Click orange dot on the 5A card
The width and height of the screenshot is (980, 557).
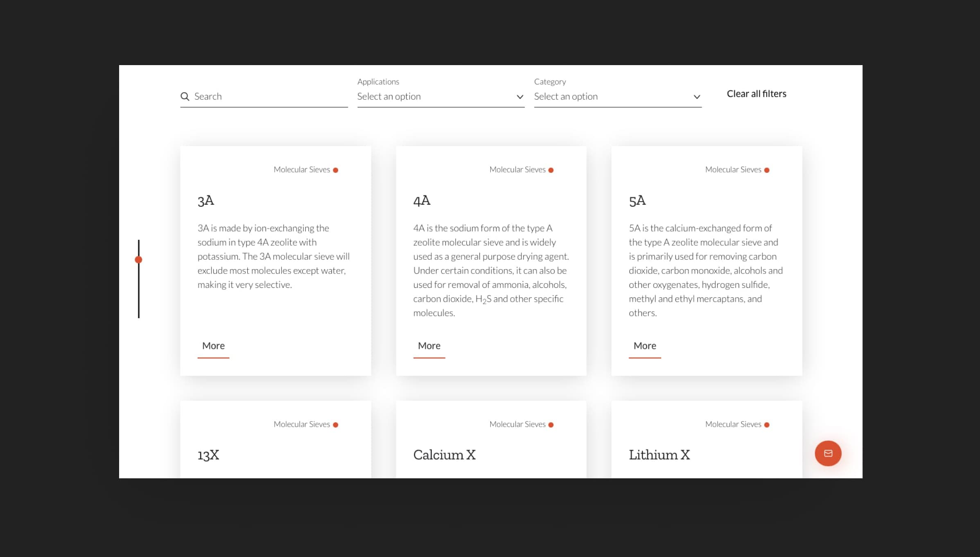[767, 170]
